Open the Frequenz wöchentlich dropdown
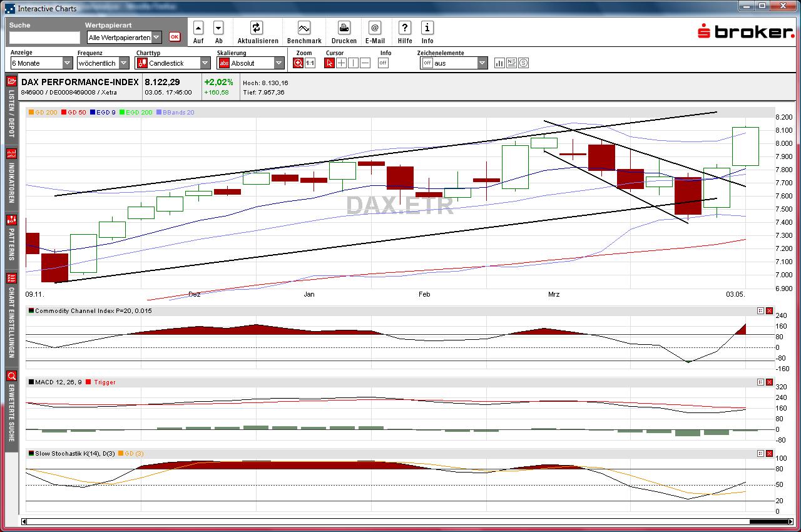 pyautogui.click(x=103, y=63)
